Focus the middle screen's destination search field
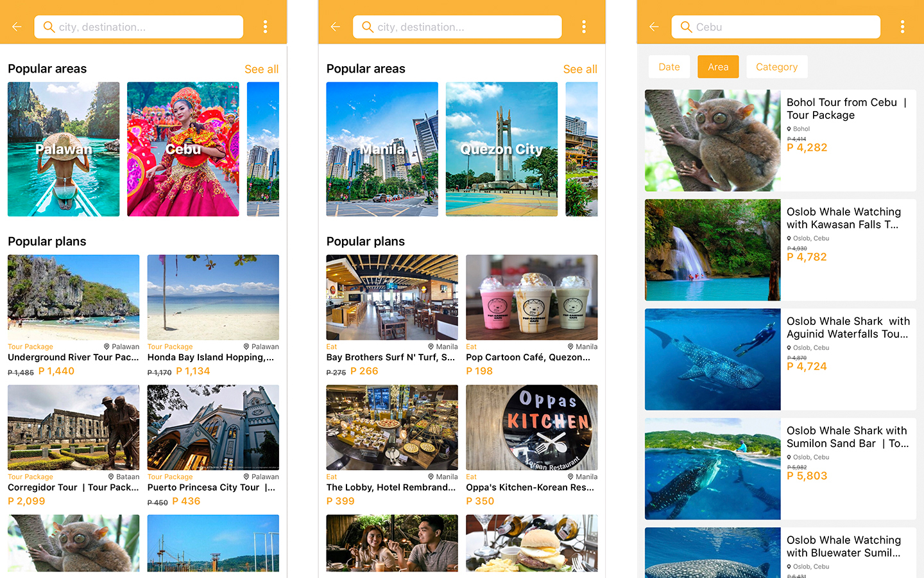924x578 pixels. coord(465,27)
